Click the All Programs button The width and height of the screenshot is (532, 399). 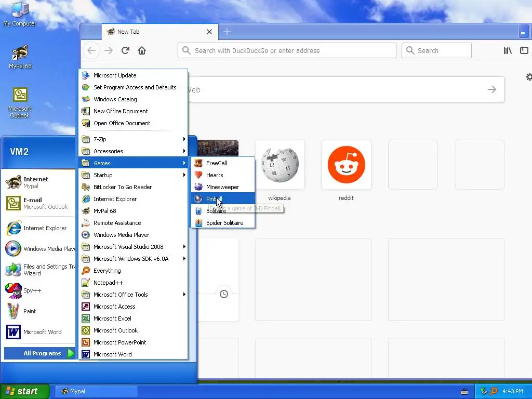39,353
